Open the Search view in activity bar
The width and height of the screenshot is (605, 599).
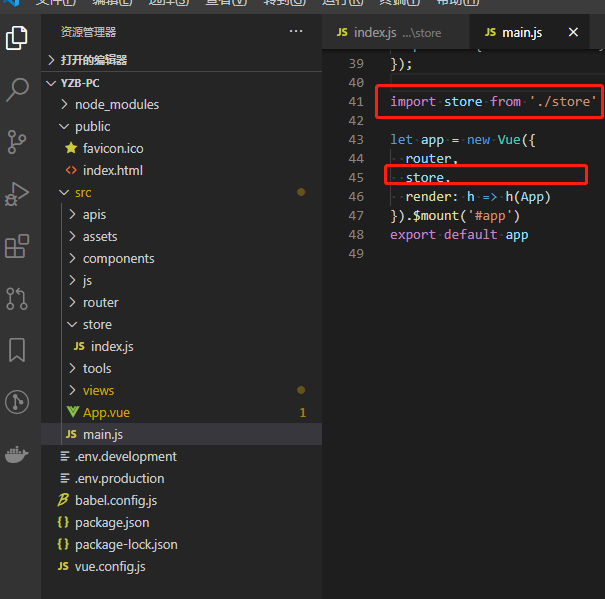(x=17, y=90)
